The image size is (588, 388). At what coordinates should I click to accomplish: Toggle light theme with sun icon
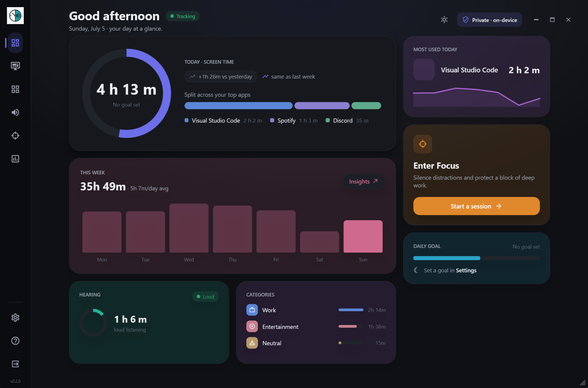[x=444, y=20]
